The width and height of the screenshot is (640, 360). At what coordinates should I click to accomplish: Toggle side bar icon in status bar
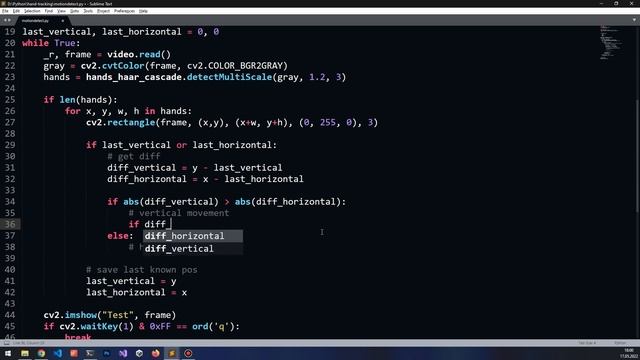point(7,343)
